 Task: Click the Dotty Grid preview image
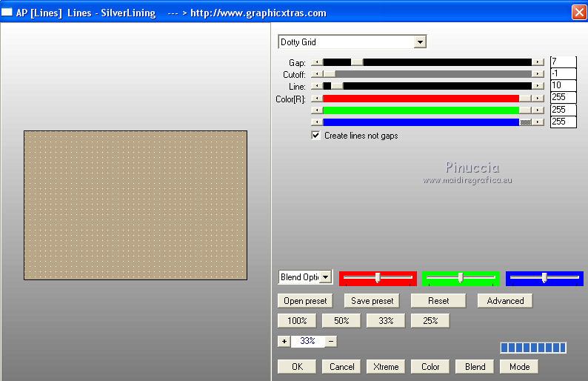136,205
